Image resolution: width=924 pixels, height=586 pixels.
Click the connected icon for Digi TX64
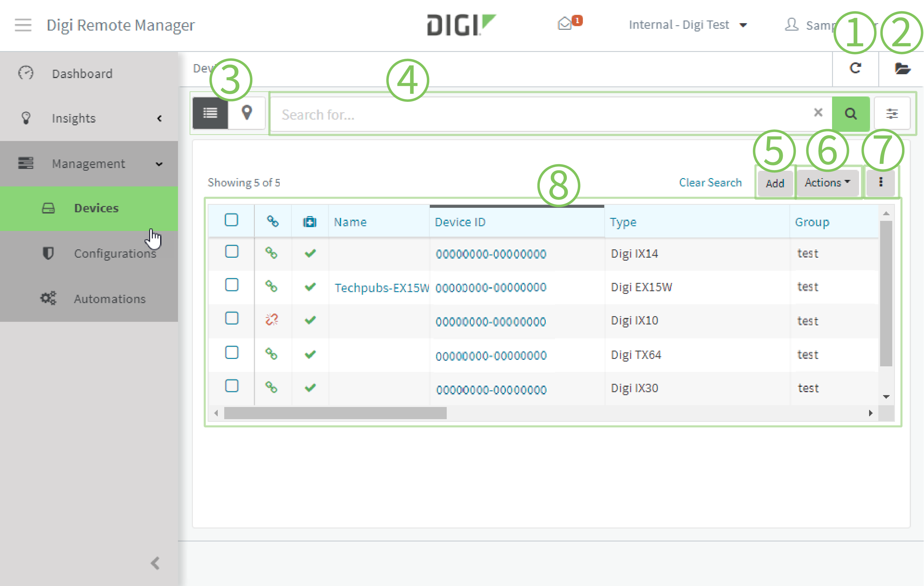tap(272, 354)
